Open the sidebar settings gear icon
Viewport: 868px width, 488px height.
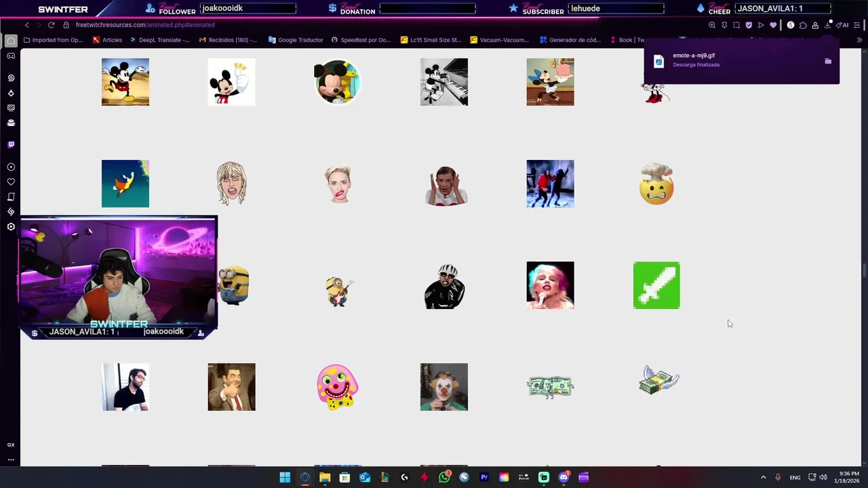[x=11, y=226]
